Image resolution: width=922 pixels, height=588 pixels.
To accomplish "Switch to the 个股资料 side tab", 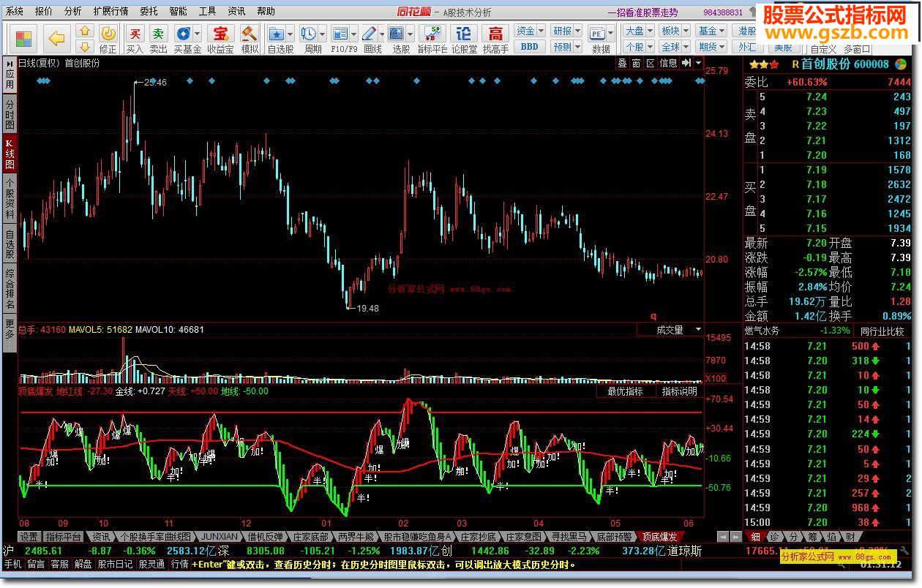I will [x=10, y=197].
